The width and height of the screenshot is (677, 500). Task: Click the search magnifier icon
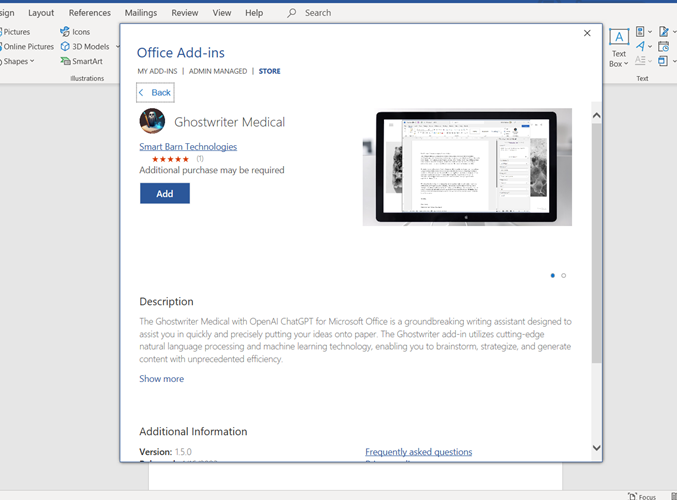pos(292,13)
